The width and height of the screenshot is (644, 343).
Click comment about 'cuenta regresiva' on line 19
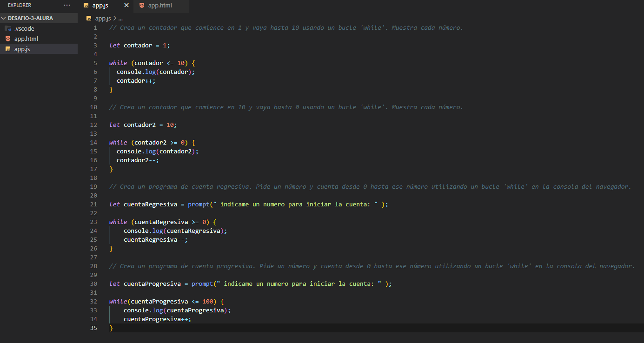370,187
